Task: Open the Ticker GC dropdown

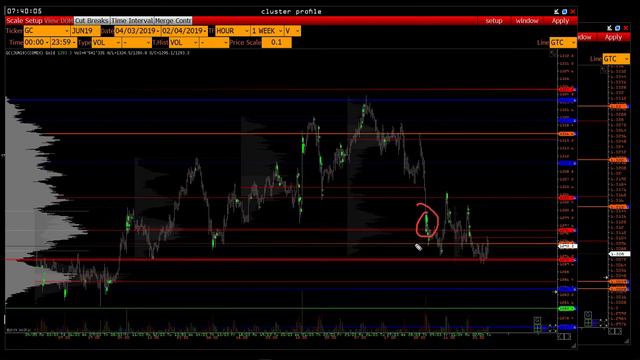Action: click(47, 31)
